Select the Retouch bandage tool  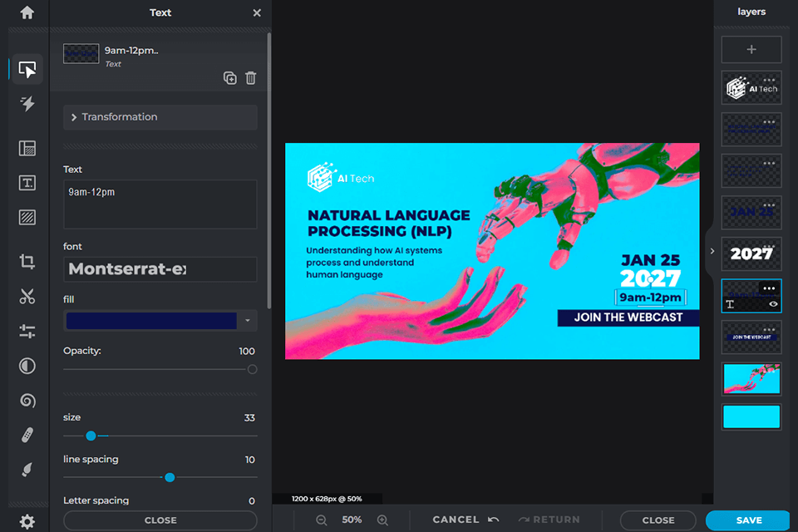(27, 435)
